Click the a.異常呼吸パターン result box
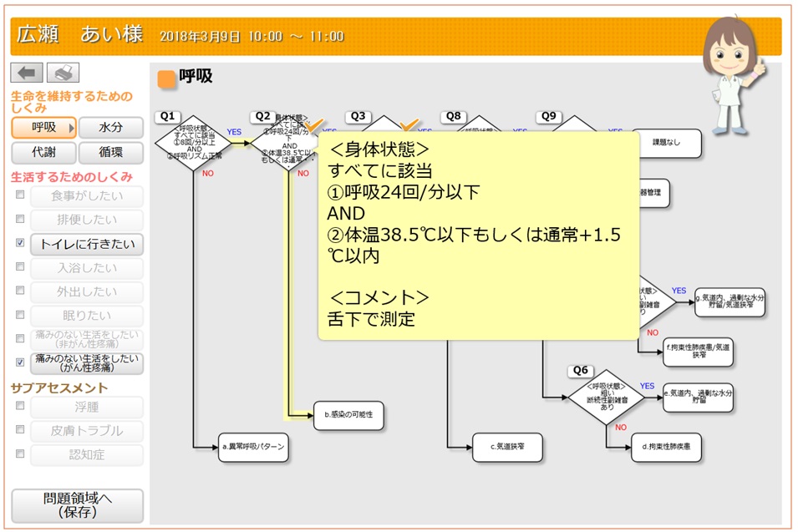 tap(253, 447)
